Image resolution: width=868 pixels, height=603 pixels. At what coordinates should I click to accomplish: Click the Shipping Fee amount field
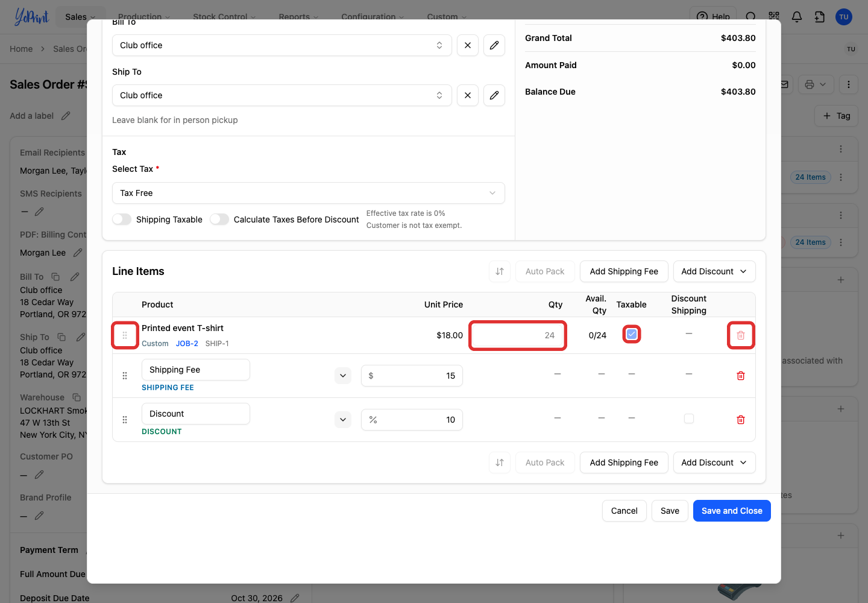coord(412,376)
